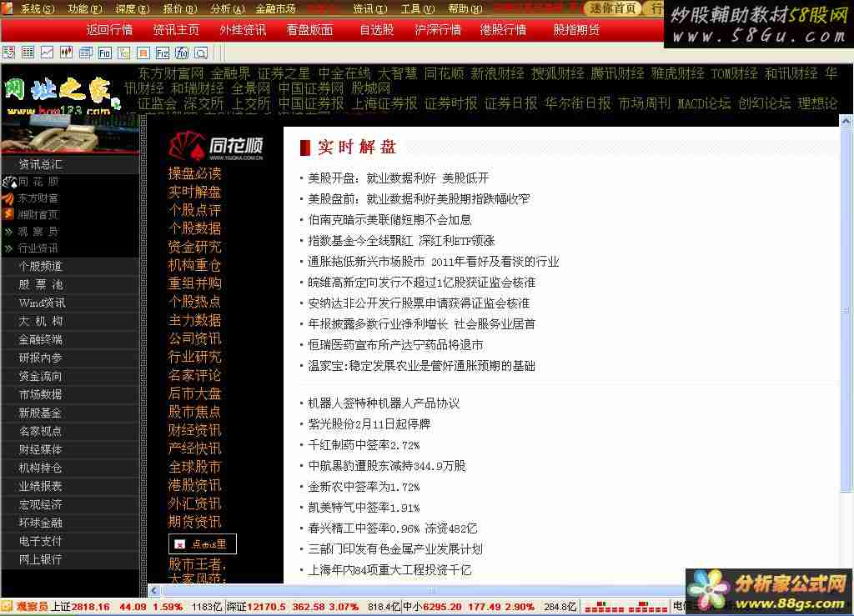
Task: Open the 上海证券报 link
Action: (384, 103)
